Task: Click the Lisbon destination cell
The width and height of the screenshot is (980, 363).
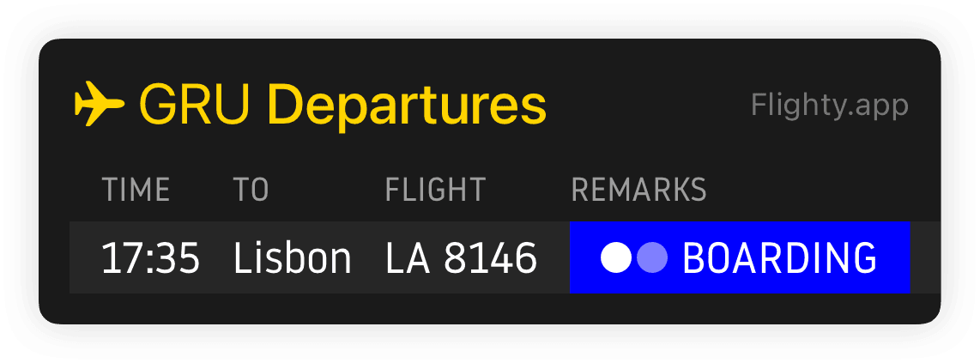Action: [x=292, y=257]
